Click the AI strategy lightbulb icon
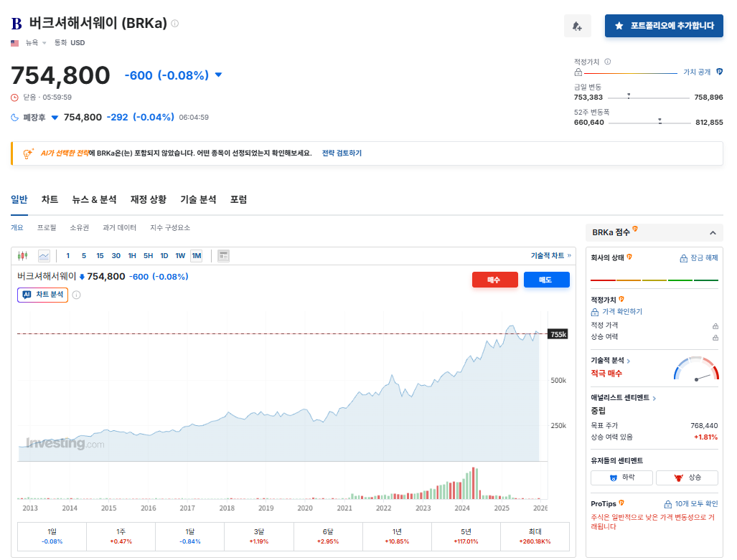Image resolution: width=737 pixels, height=560 pixels. coord(28,153)
